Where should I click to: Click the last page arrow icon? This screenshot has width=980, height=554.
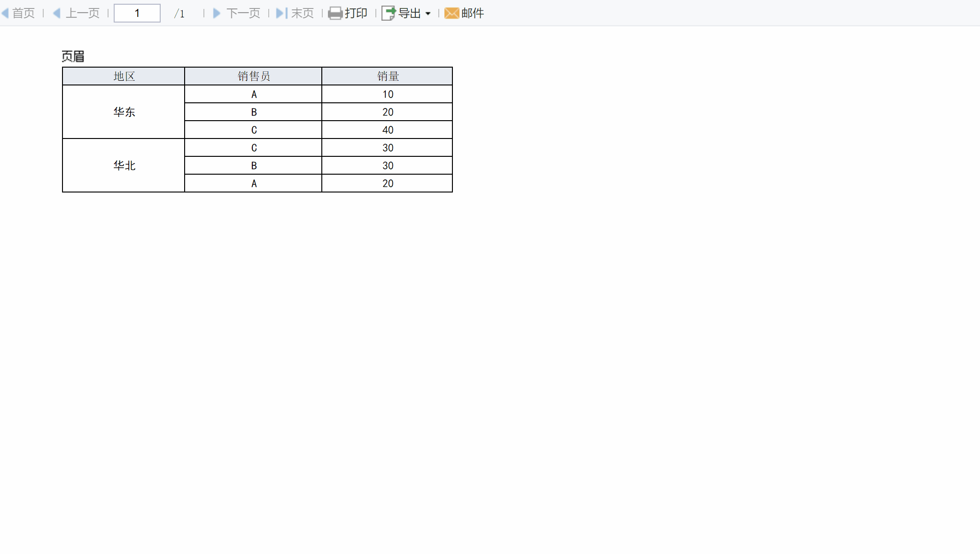point(281,13)
